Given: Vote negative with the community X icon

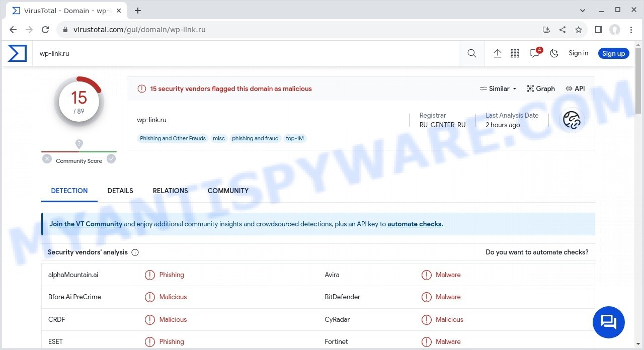Looking at the screenshot, I should 47,159.
